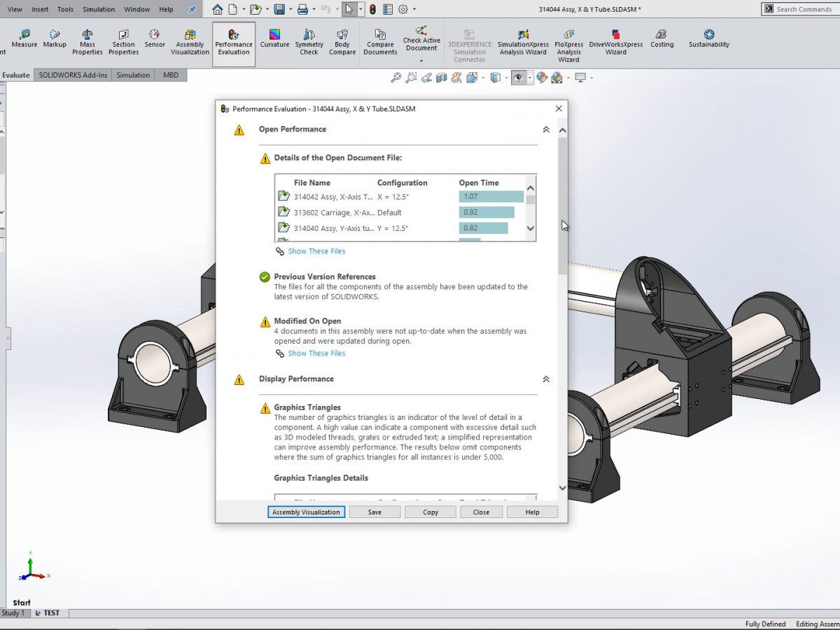Click the Markup tool
Image resolution: width=840 pixels, height=630 pixels.
pyautogui.click(x=55, y=38)
